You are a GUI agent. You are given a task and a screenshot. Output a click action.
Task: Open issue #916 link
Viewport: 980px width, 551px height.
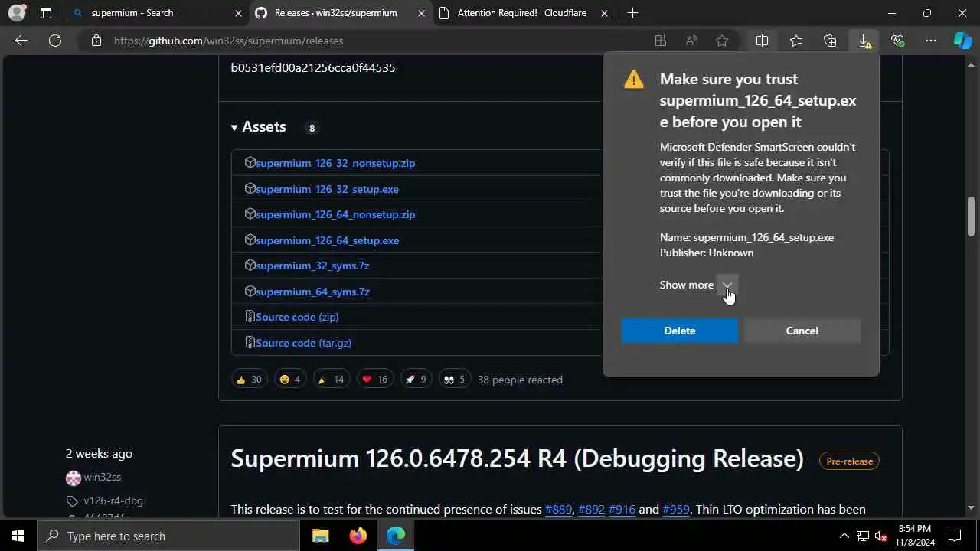(622, 509)
